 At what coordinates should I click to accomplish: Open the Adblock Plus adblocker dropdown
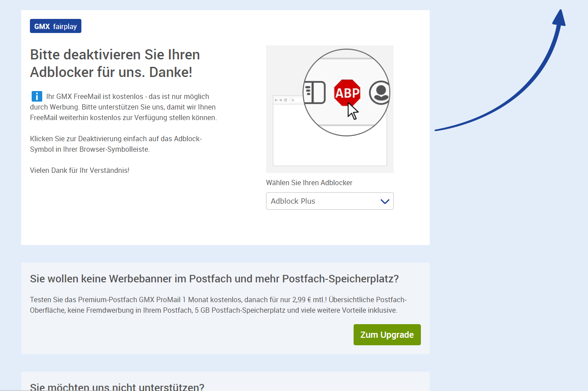329,201
